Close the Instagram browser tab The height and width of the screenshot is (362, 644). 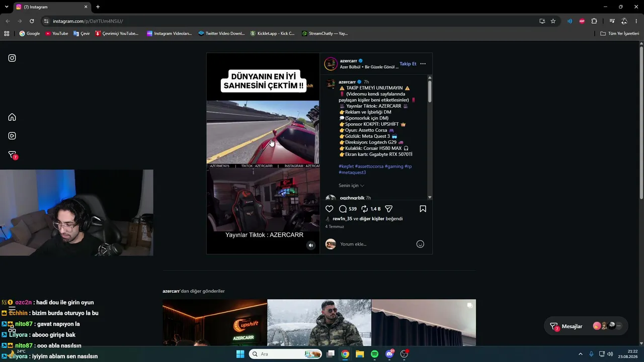coord(86,7)
